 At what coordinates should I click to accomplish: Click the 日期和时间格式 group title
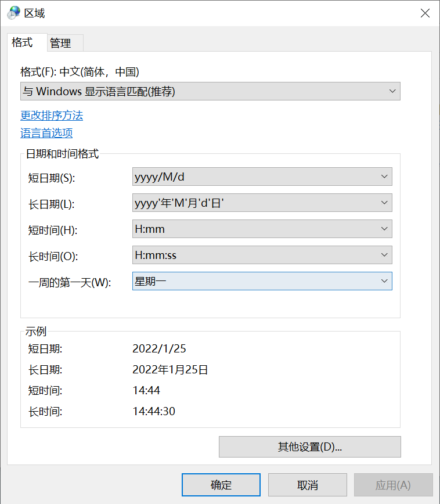click(62, 154)
